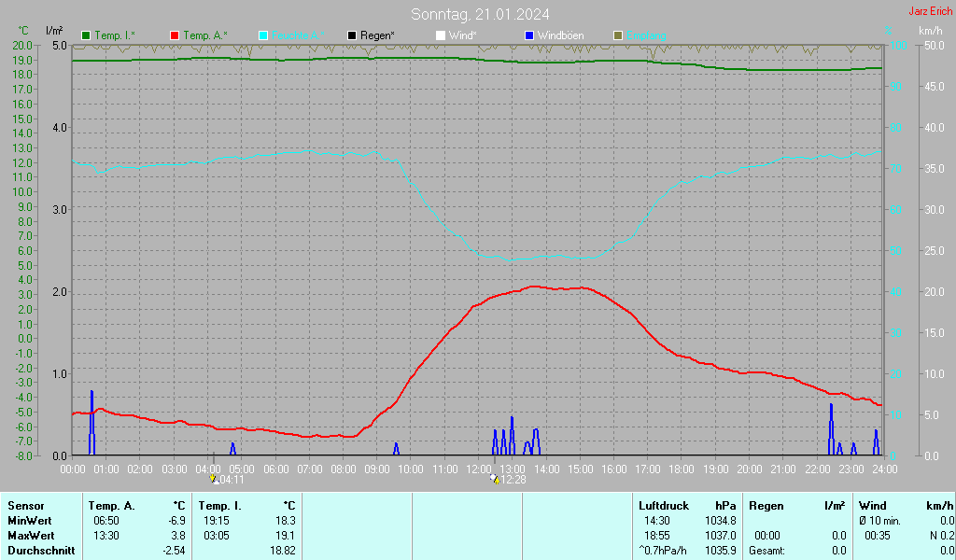Click the '1037.0' pressure value
This screenshot has width=956, height=560.
pos(721,536)
